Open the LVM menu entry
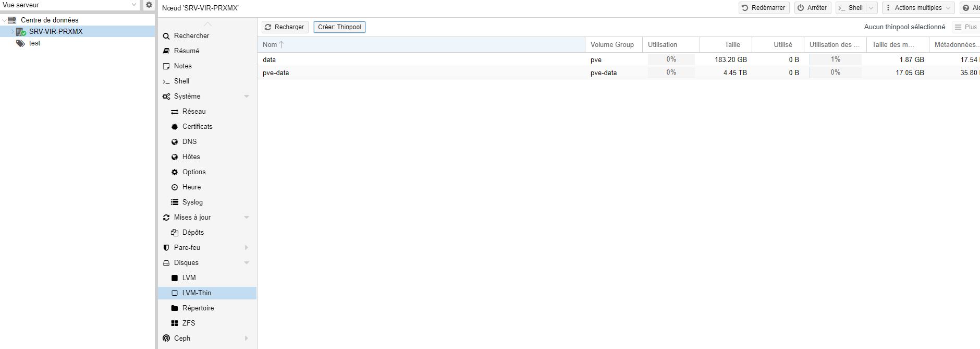The height and width of the screenshot is (349, 980). click(x=189, y=278)
